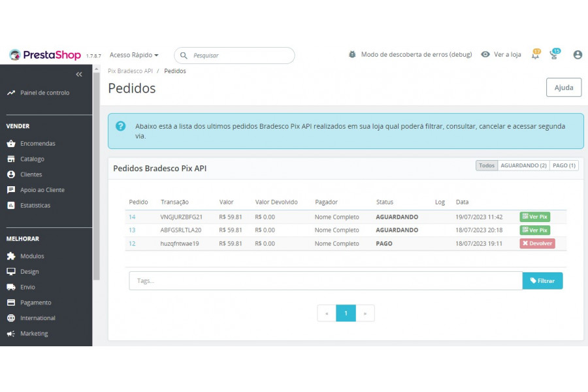Click Devolver button for order 12
Viewport: 588px width, 392px height.
(x=537, y=244)
